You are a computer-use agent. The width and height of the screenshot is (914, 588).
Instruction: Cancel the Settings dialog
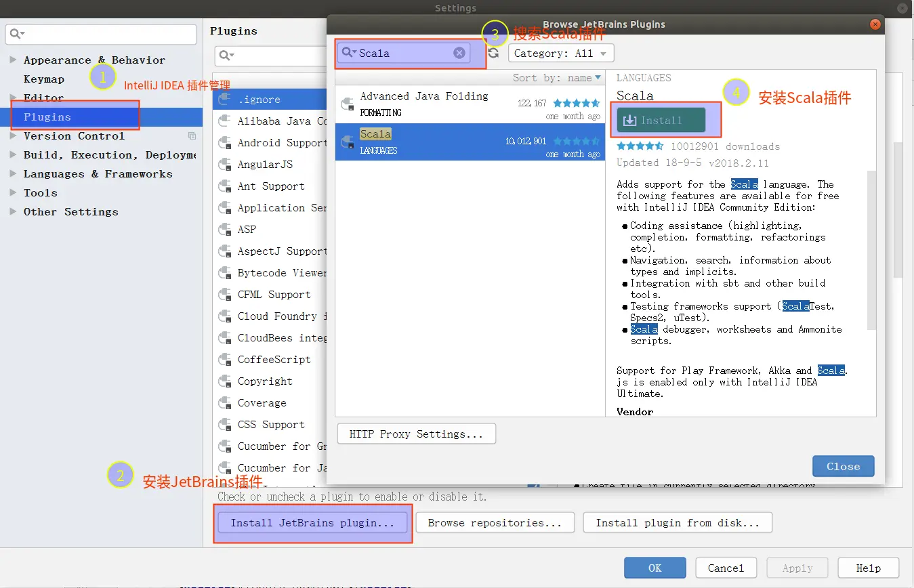pos(726,568)
